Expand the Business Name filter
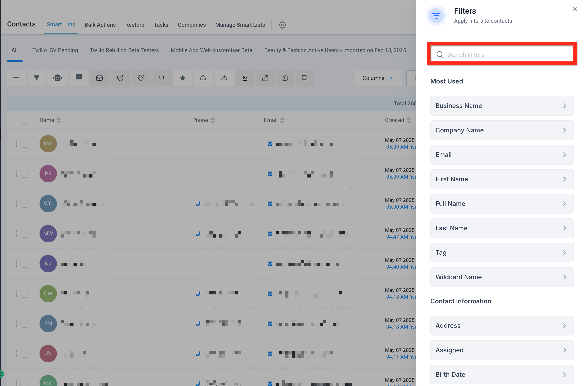 502,106
